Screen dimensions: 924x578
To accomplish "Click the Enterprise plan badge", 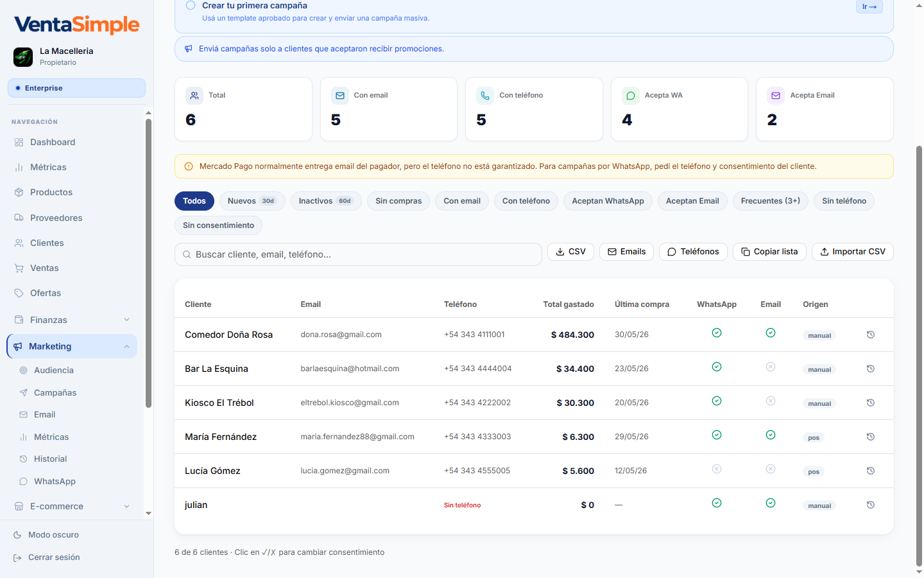I will [x=76, y=88].
